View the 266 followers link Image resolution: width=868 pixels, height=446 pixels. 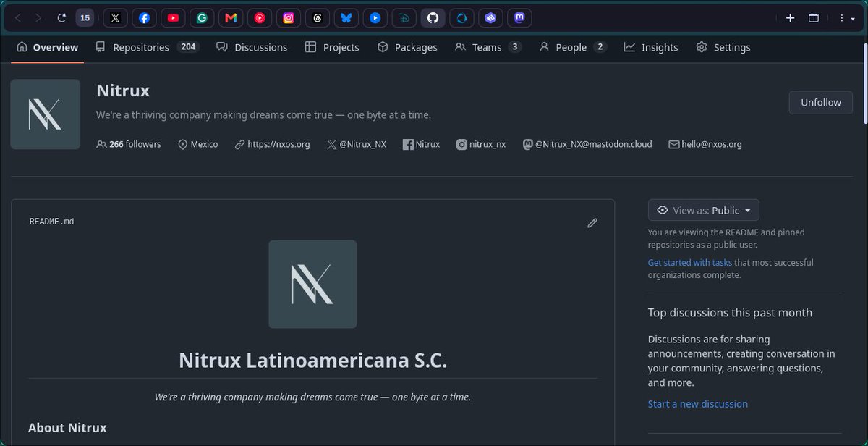129,144
